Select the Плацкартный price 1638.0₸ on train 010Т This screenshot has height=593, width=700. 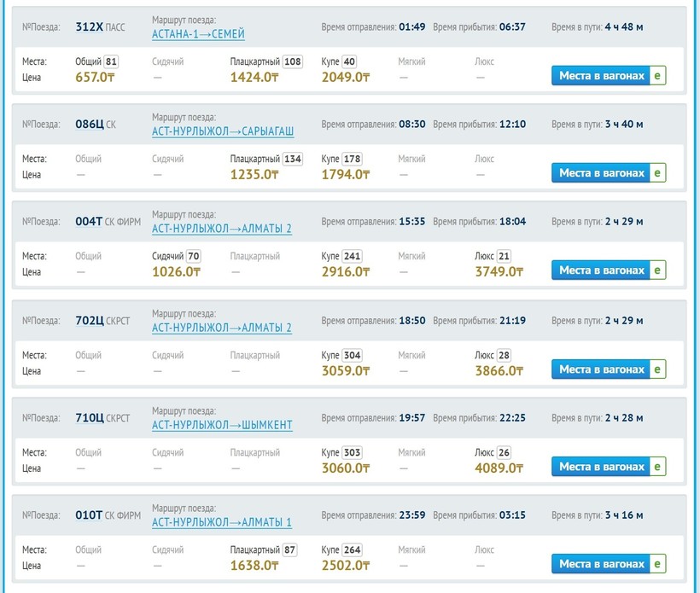point(254,566)
